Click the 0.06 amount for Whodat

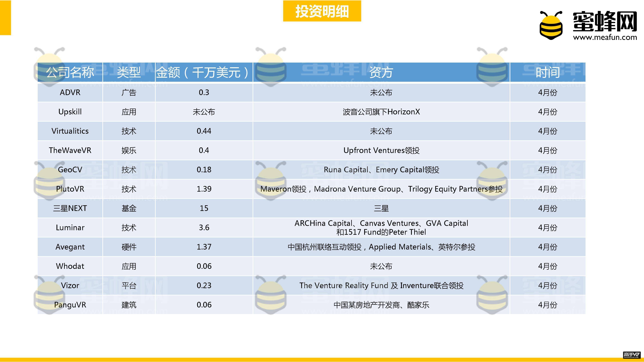click(x=204, y=266)
